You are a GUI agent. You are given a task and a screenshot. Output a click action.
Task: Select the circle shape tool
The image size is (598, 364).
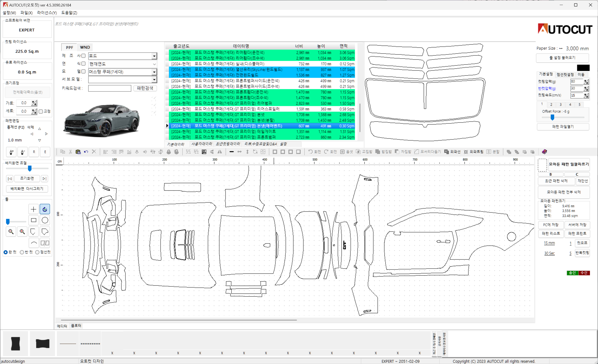(45, 220)
